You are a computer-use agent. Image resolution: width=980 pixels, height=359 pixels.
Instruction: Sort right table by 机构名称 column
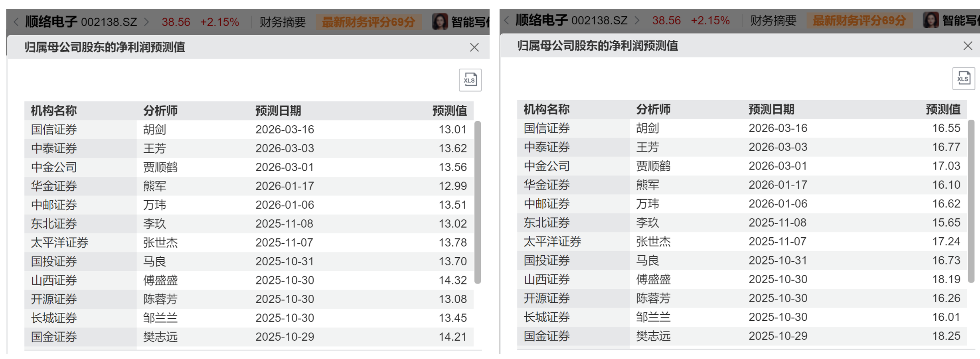point(547,109)
